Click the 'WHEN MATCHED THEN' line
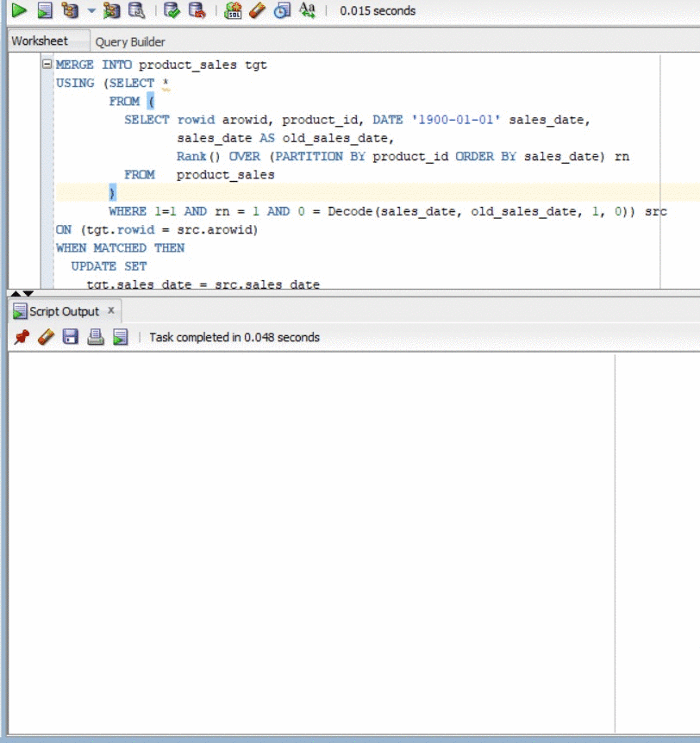The width and height of the screenshot is (700, 743). pos(121,248)
